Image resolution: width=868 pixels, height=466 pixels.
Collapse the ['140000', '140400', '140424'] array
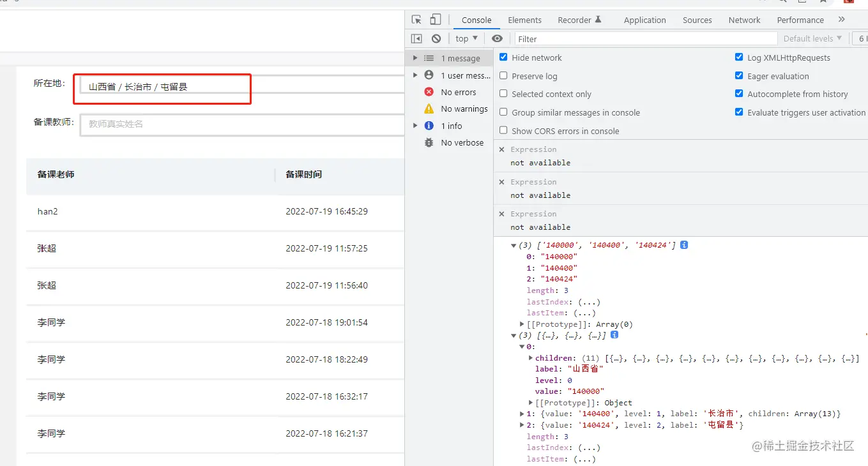pos(514,245)
